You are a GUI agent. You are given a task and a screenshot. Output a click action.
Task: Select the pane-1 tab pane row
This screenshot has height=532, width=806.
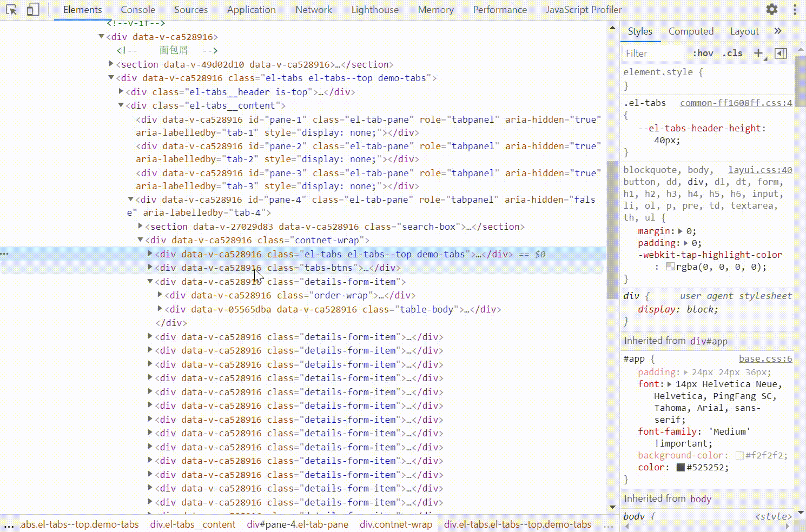point(368,126)
